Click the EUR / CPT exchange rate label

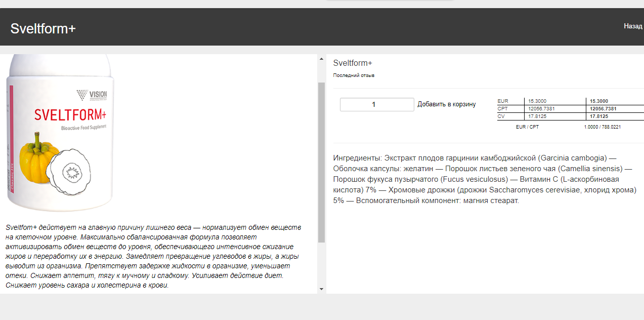(527, 127)
